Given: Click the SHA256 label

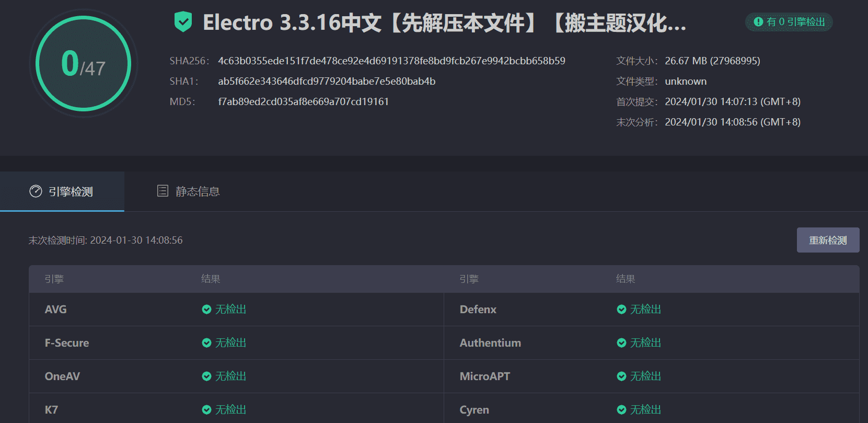Looking at the screenshot, I should (189, 61).
